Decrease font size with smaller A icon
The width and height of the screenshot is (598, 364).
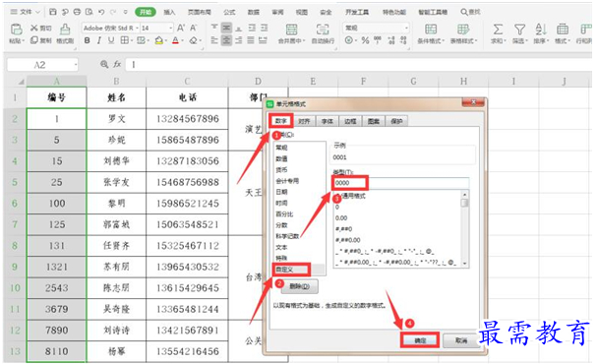pyautogui.click(x=193, y=28)
